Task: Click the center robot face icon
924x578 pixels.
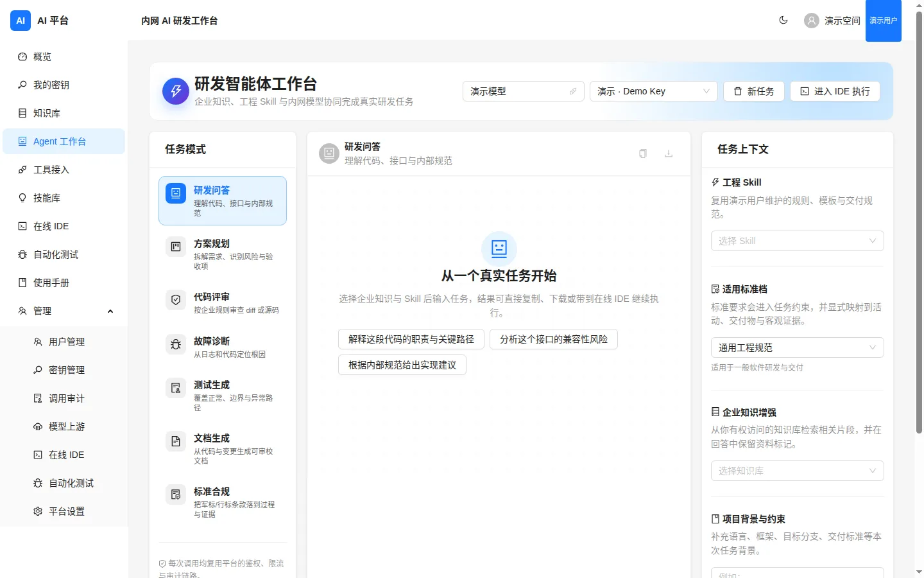Action: pyautogui.click(x=499, y=249)
